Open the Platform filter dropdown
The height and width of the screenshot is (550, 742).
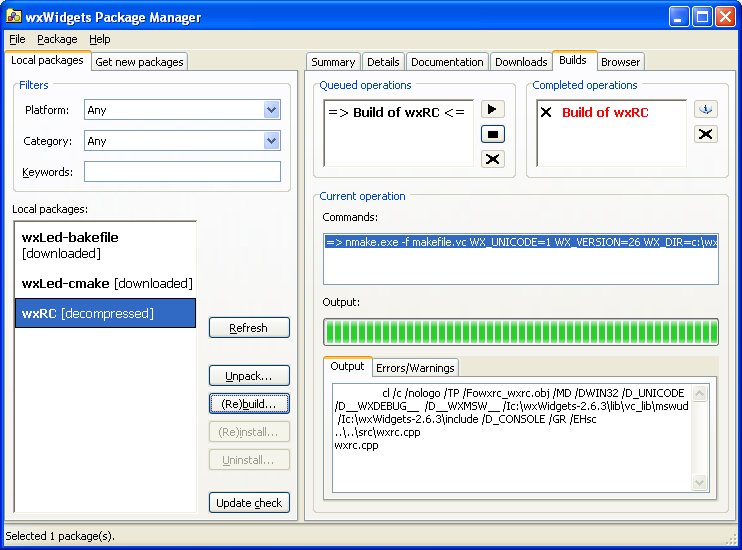coord(271,110)
